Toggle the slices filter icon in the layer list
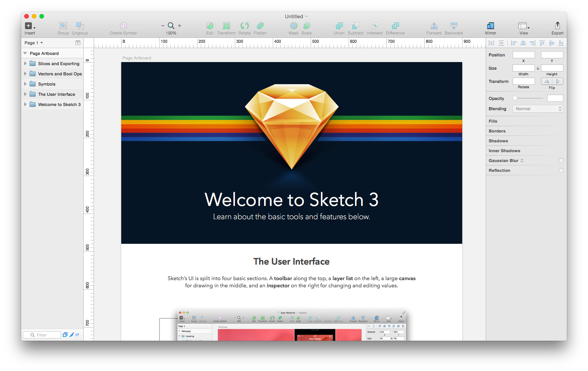Viewport: 588px width, 371px height. tap(65, 335)
